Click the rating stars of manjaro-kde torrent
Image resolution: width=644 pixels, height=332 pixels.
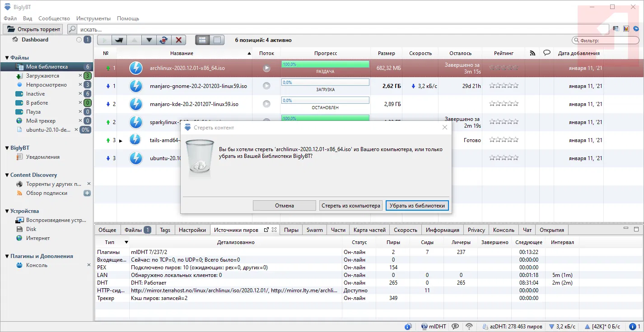click(504, 104)
